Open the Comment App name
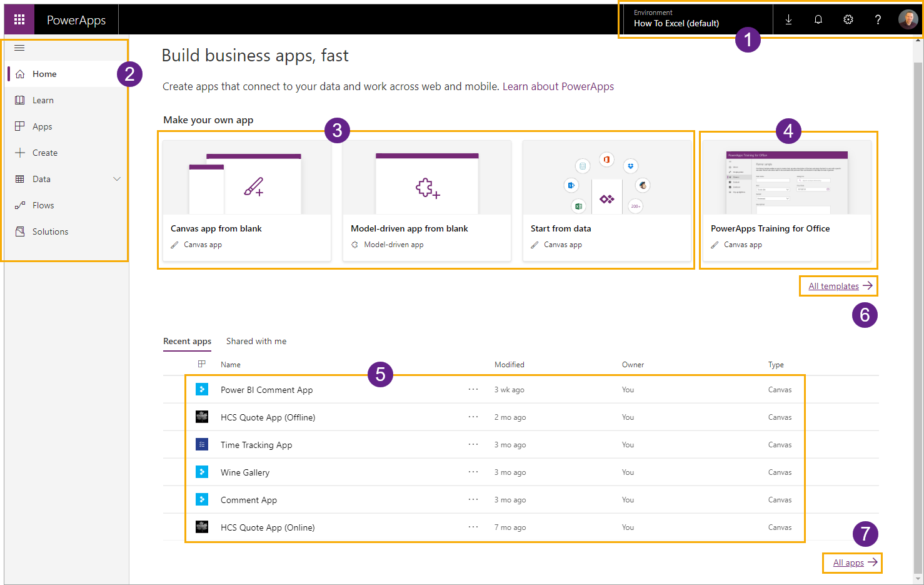Screen dimensions: 924x585 coord(249,500)
